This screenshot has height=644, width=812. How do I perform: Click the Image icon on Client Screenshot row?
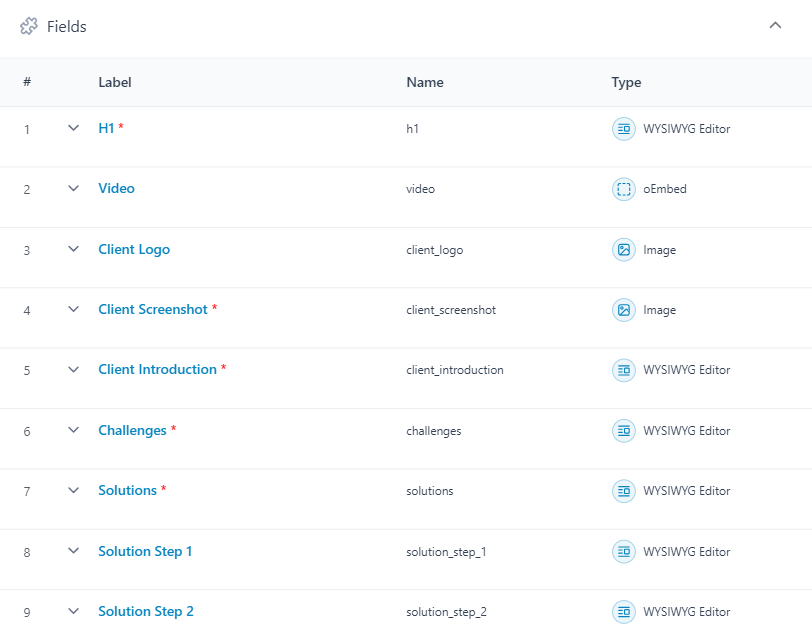coord(623,310)
